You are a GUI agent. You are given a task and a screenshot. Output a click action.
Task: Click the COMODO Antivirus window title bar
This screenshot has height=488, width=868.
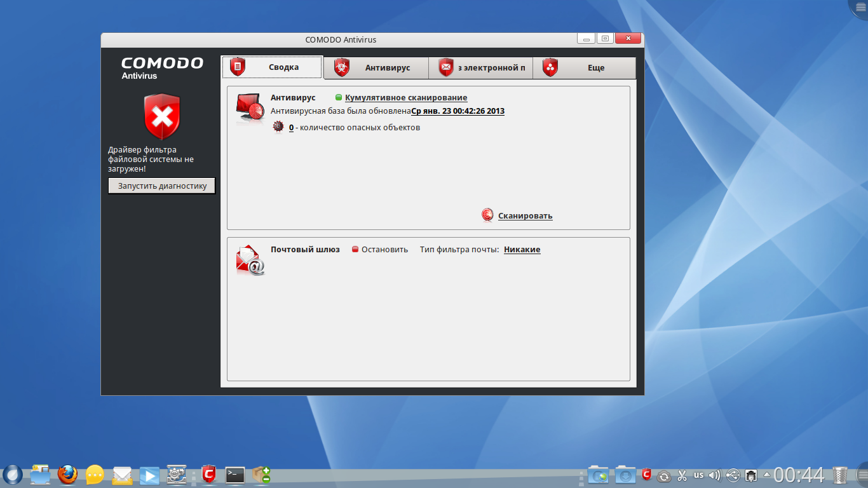point(341,39)
